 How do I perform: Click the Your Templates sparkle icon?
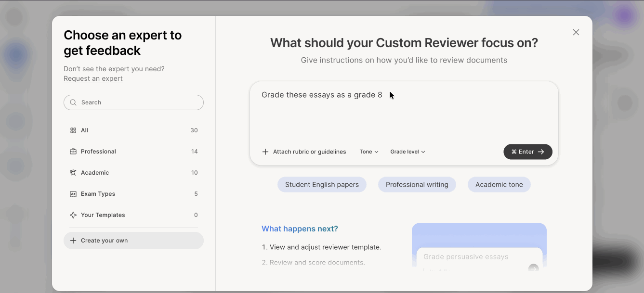click(x=73, y=215)
